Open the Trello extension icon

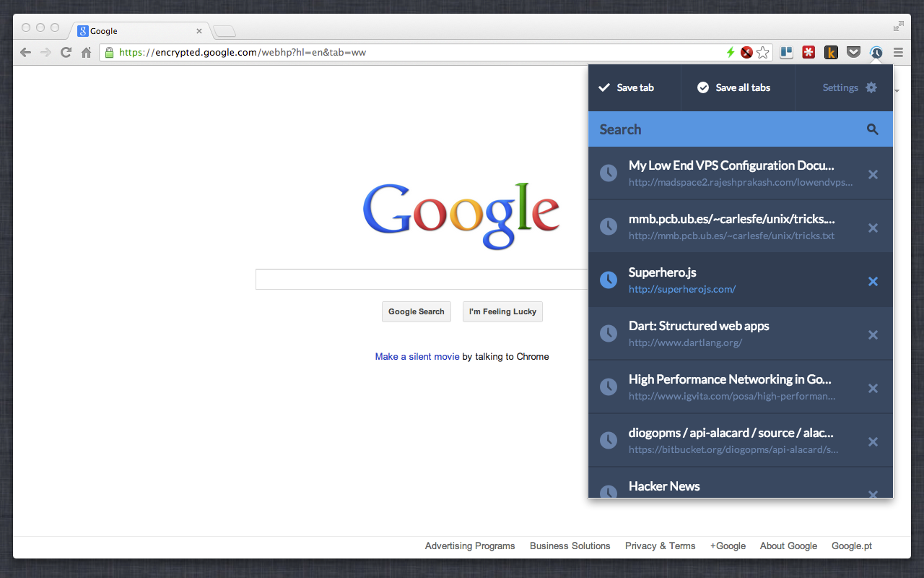(786, 52)
